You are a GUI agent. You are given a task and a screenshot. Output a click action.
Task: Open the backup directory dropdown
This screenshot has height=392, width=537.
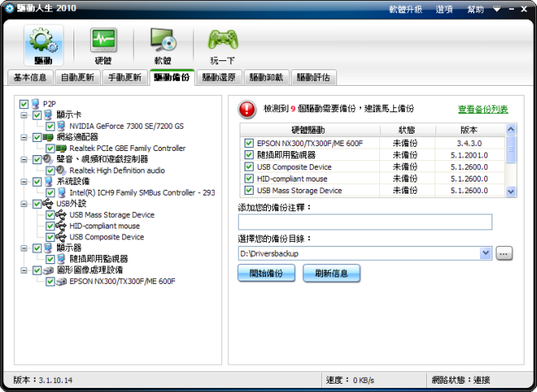coord(486,253)
